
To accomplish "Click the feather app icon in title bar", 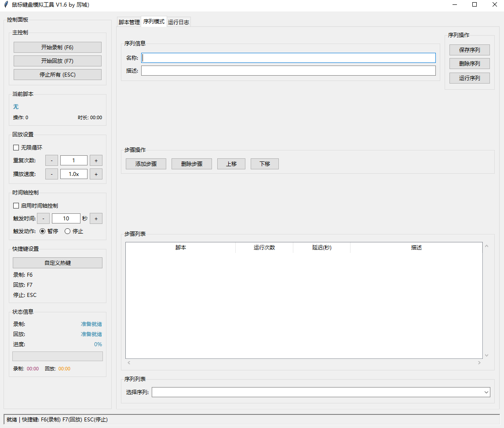I will [x=6, y=5].
